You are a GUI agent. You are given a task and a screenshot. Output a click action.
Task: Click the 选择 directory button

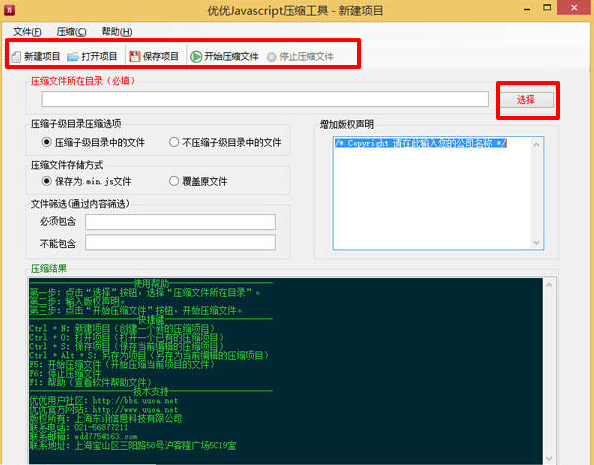[x=527, y=100]
